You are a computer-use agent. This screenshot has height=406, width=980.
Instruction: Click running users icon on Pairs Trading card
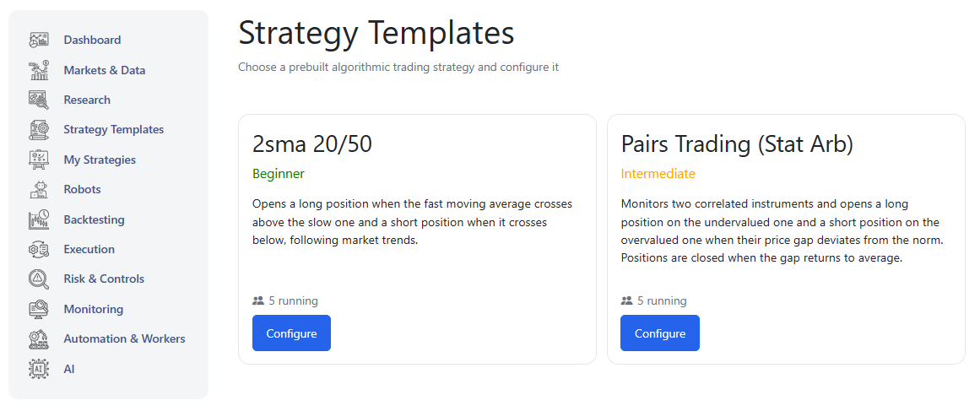[x=626, y=300]
